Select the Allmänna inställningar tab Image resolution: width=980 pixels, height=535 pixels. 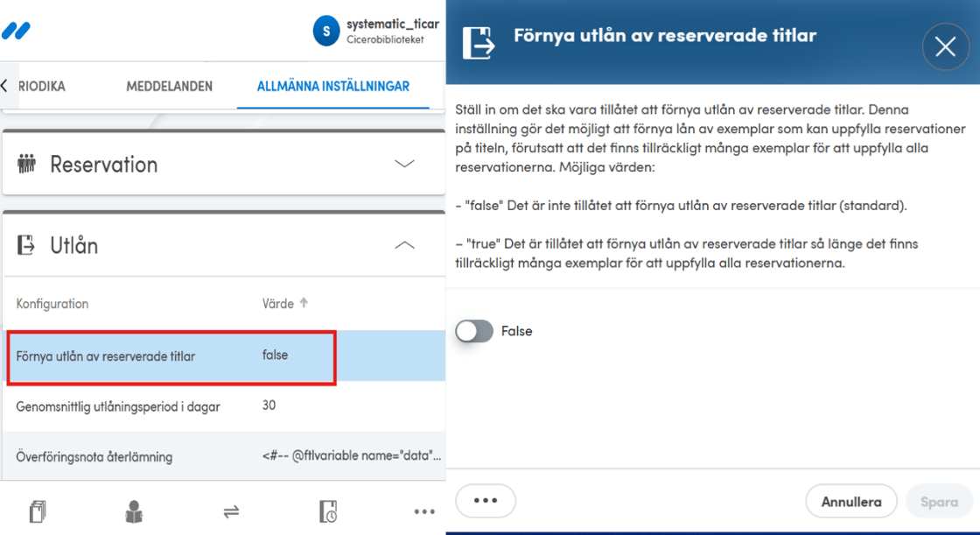[333, 87]
